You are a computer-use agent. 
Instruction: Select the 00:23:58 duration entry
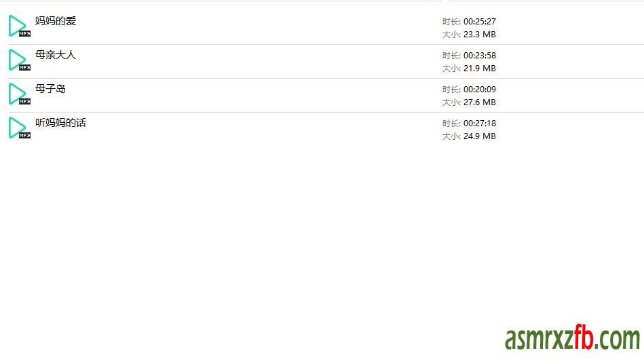(x=479, y=56)
